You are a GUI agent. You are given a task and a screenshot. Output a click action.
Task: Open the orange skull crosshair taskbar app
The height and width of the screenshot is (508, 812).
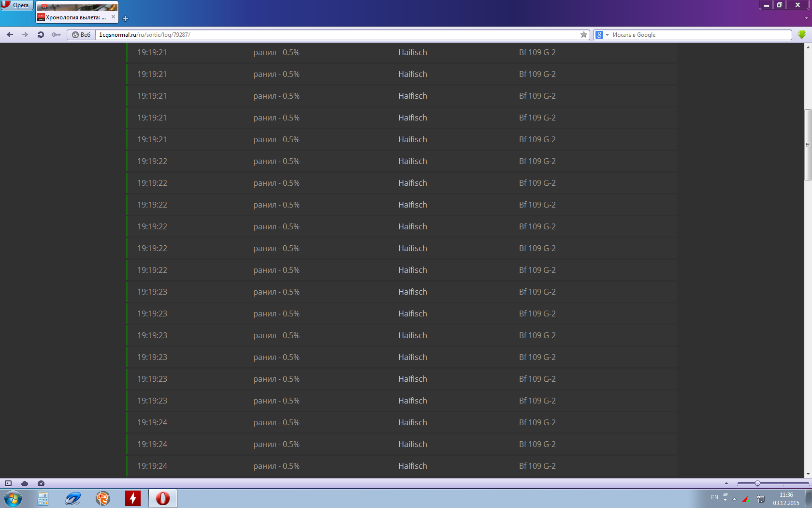pyautogui.click(x=103, y=498)
